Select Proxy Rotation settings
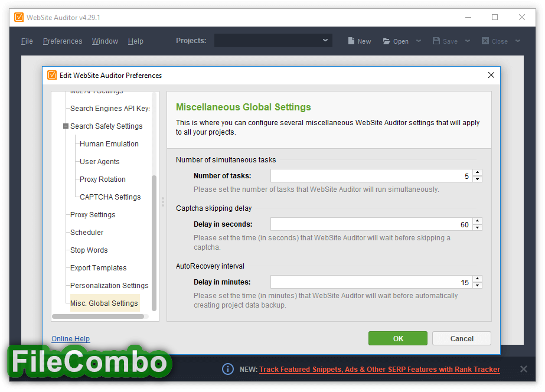 click(x=103, y=179)
